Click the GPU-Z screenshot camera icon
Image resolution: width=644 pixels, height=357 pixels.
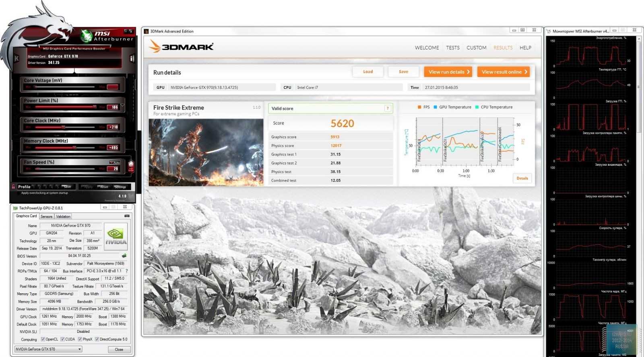coord(127,216)
